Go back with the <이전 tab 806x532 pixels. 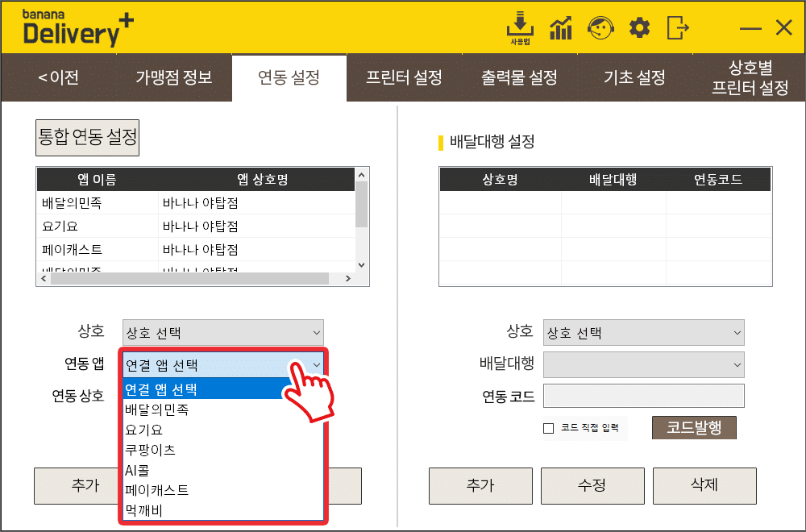[x=59, y=77]
